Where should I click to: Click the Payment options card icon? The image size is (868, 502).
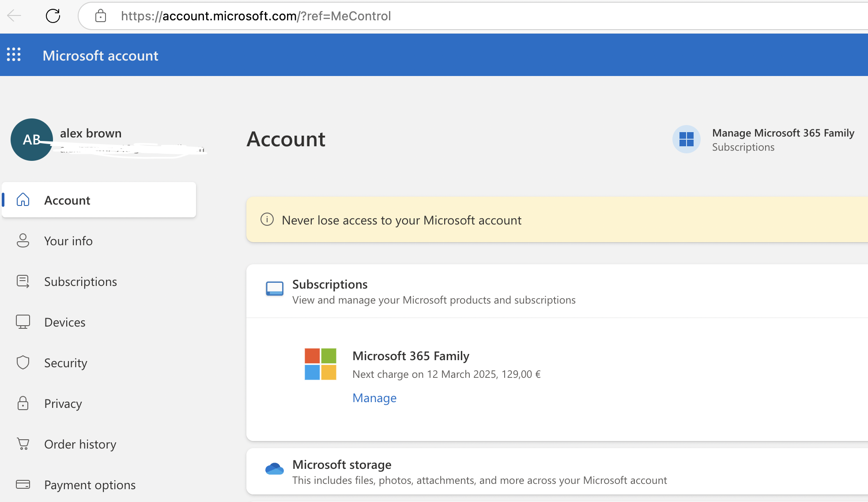click(x=23, y=484)
